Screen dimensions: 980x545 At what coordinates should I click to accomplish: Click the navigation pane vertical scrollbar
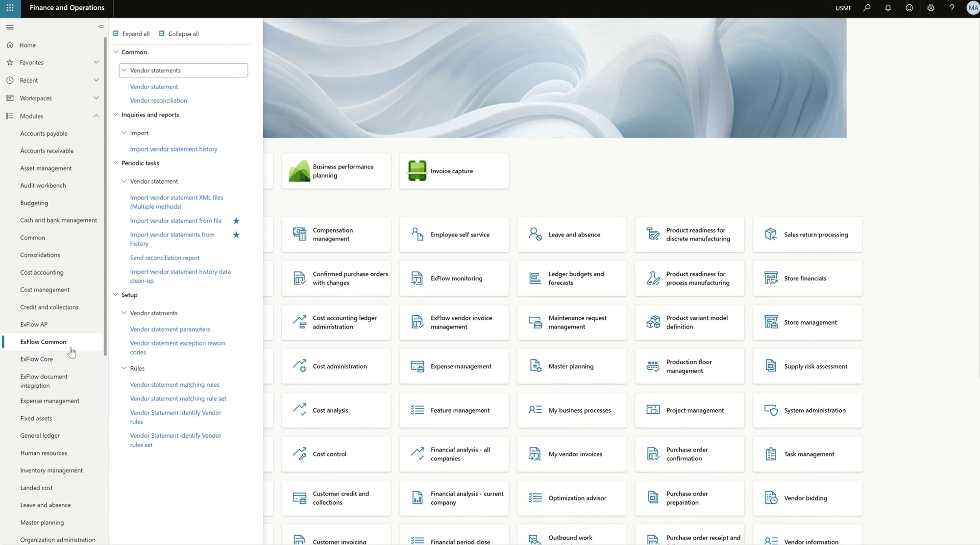pyautogui.click(x=105, y=196)
